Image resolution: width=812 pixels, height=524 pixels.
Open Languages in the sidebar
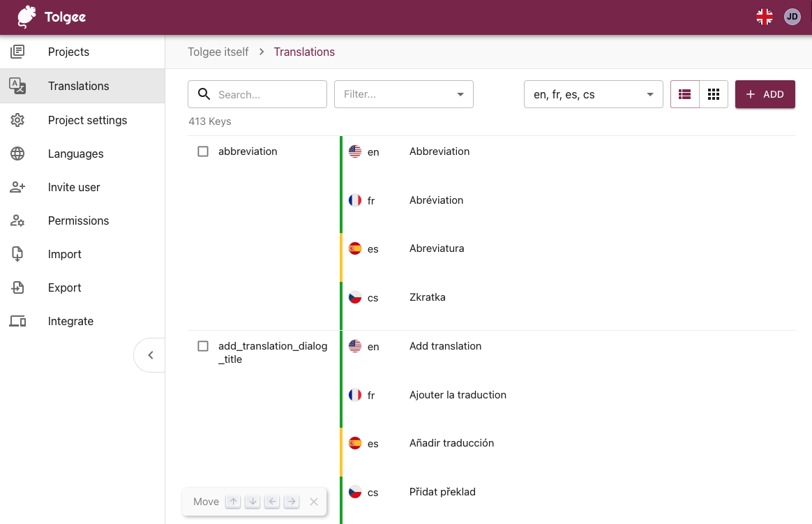pyautogui.click(x=82, y=154)
